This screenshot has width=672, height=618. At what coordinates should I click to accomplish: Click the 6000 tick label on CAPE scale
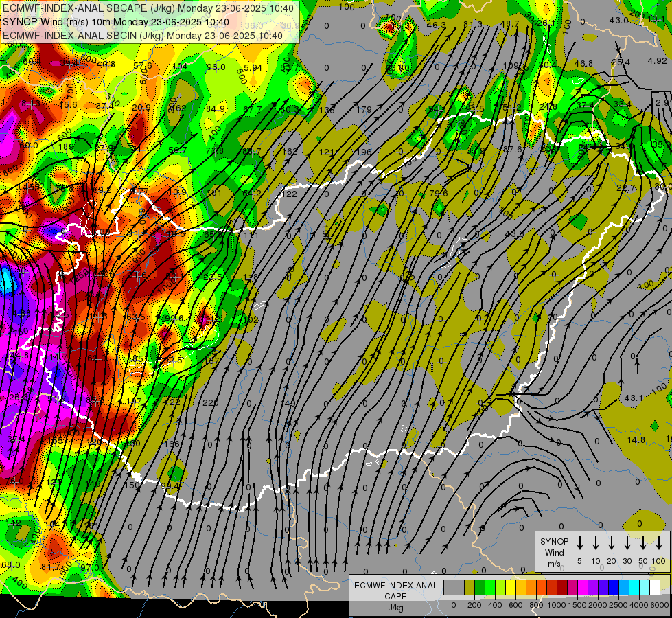click(660, 605)
